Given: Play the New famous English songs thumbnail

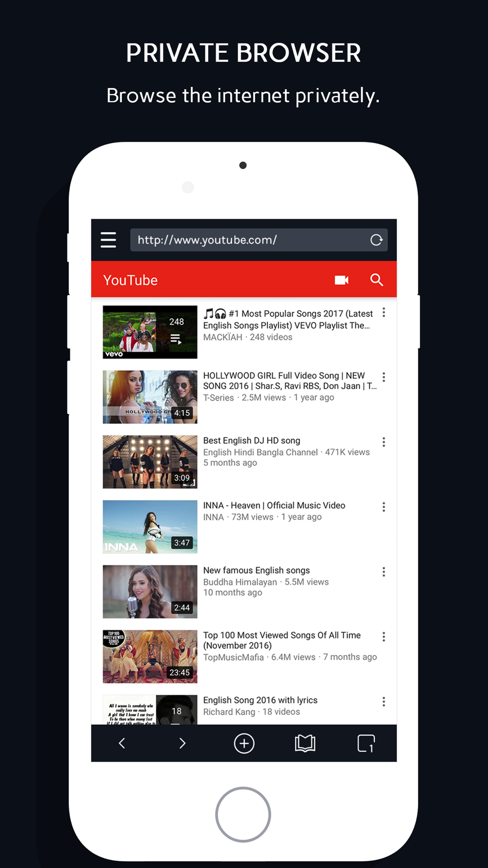Looking at the screenshot, I should click(150, 592).
